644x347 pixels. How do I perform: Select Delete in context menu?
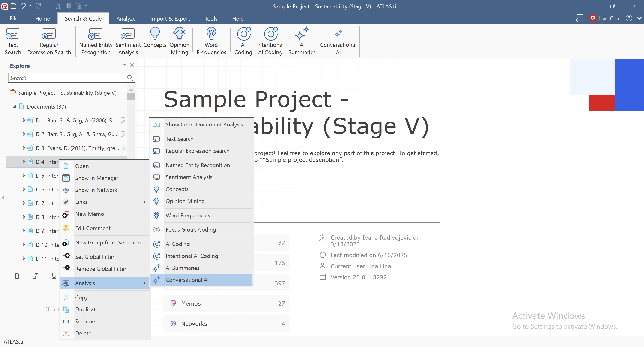tap(105, 333)
